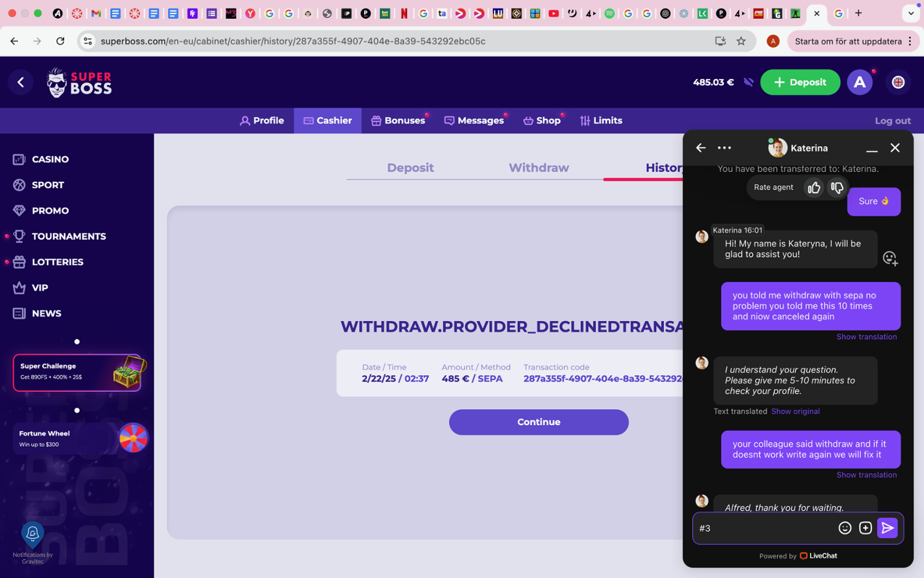Click the thumbs up rate agent icon
This screenshot has height=578, width=924.
coord(814,188)
